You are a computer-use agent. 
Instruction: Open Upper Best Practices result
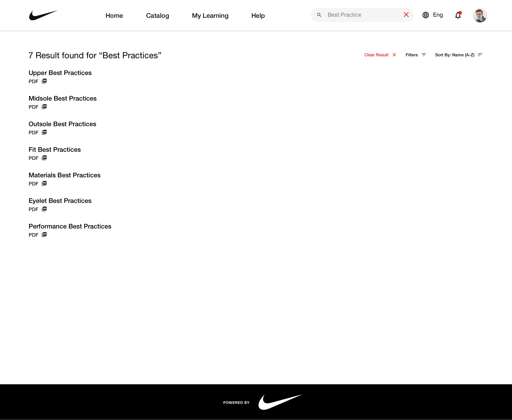pyautogui.click(x=60, y=73)
